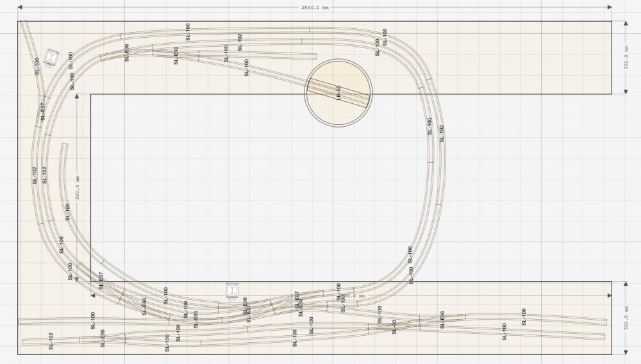Click the SL-E98 label right of SL-80
This screenshot has width=641, height=364.
point(442,320)
